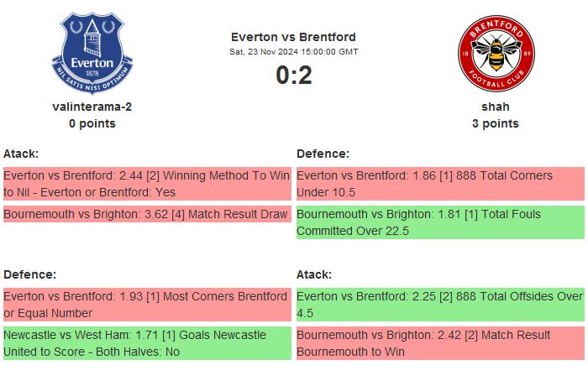Click the Total Offsides Over 4.5 bet
This screenshot has width=588, height=386.
coord(439,305)
